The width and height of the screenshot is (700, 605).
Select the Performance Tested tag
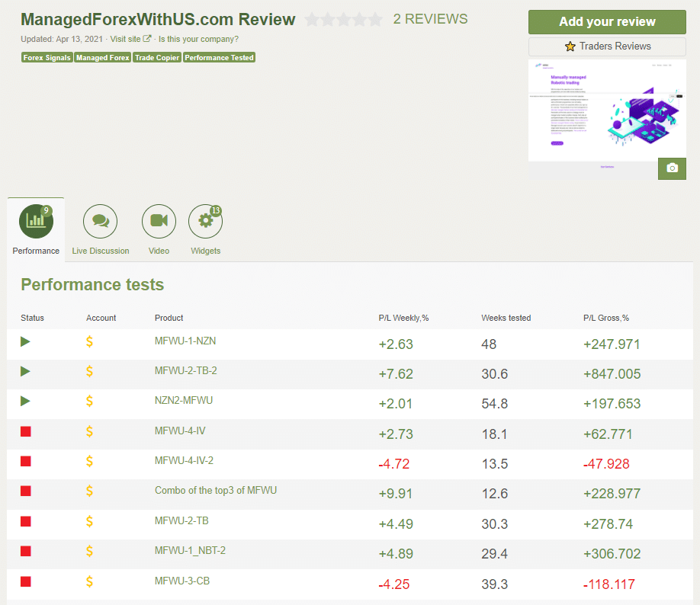219,58
